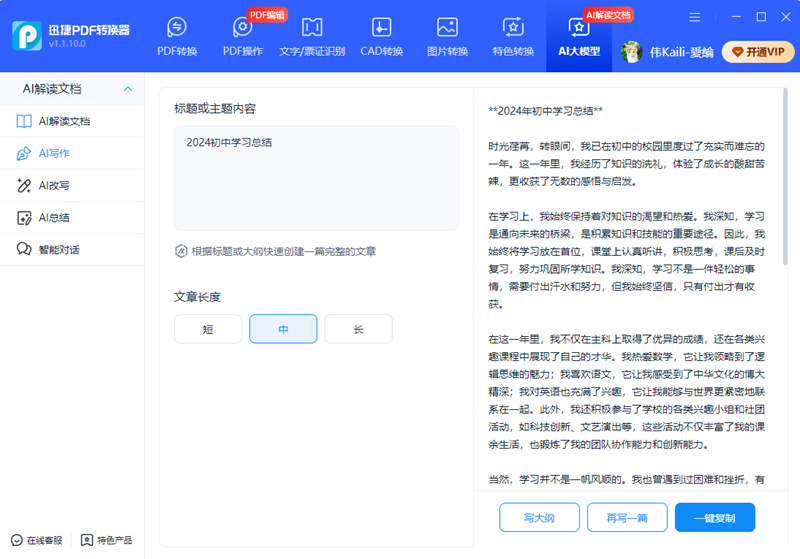The width and height of the screenshot is (800, 559).
Task: Select 短 article length
Action: click(x=208, y=329)
